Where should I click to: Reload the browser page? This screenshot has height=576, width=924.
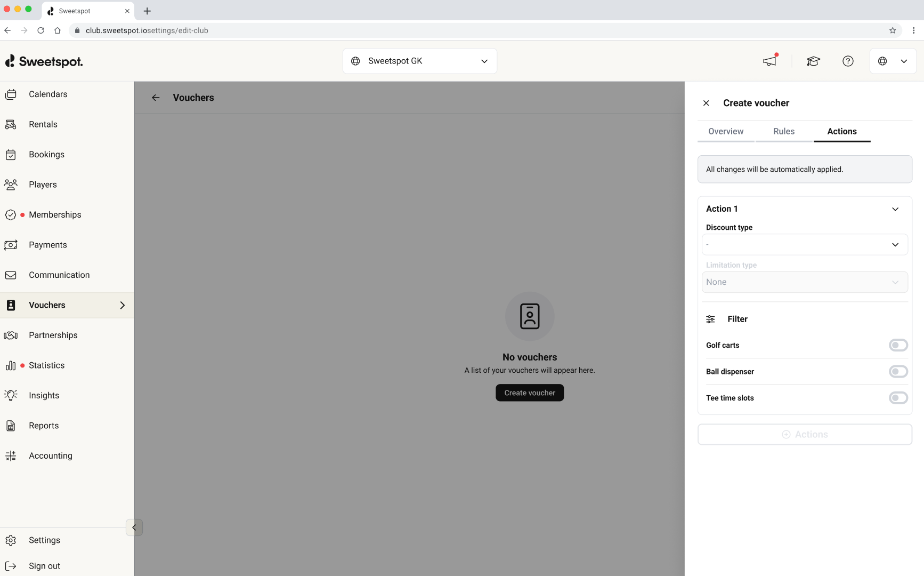point(41,30)
